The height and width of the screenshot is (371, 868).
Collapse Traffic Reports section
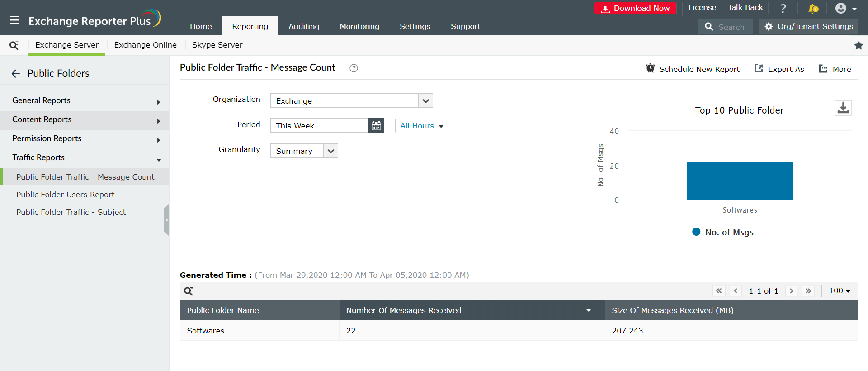coord(85,157)
